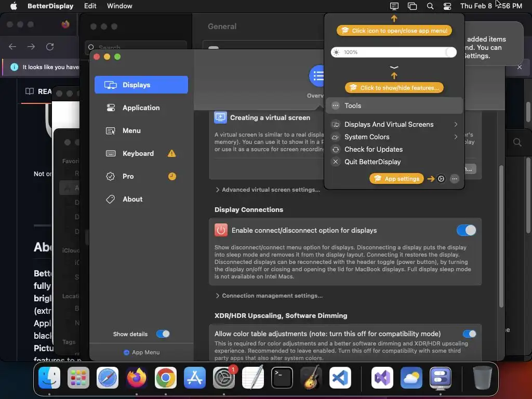
Task: Launch Visual Studio Code from the Dock
Action: [x=340, y=378]
